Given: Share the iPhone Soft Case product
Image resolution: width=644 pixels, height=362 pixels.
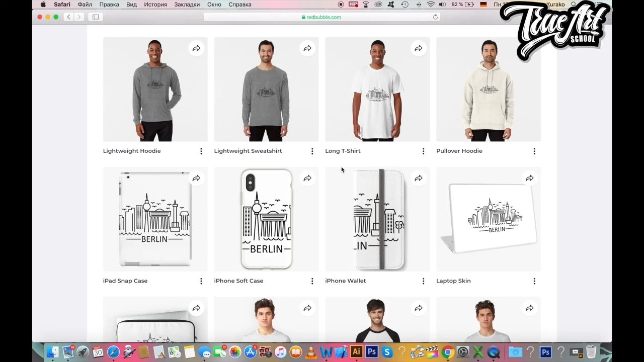Looking at the screenshot, I should pyautogui.click(x=307, y=178).
